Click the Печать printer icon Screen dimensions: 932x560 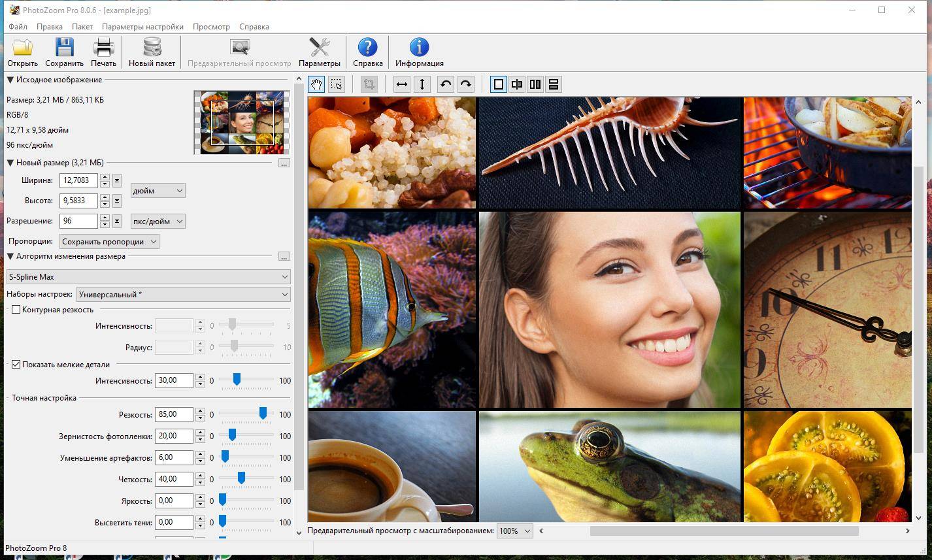(103, 48)
